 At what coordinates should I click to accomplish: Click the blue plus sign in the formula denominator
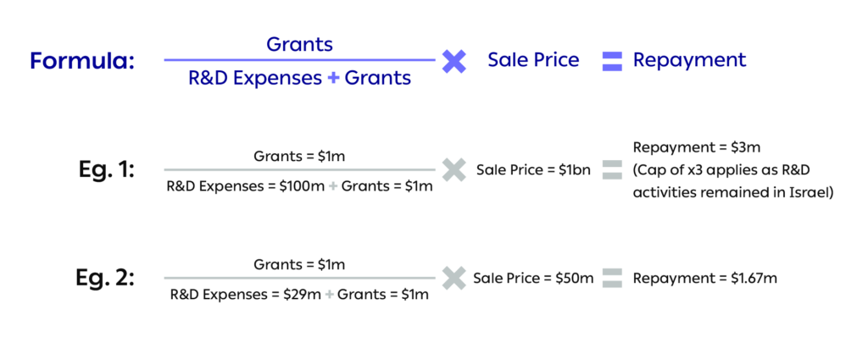point(334,79)
